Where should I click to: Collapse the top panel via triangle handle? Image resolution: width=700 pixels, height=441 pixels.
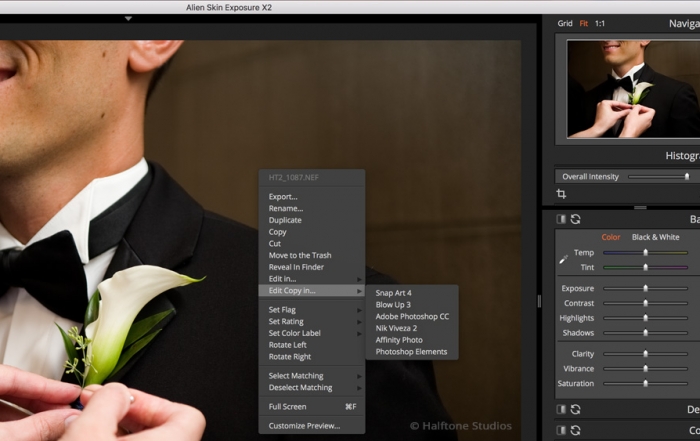(128, 19)
